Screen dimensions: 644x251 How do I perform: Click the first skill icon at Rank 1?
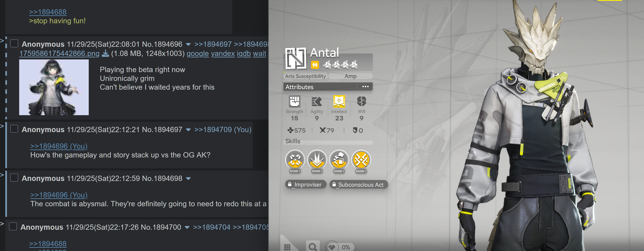[295, 160]
